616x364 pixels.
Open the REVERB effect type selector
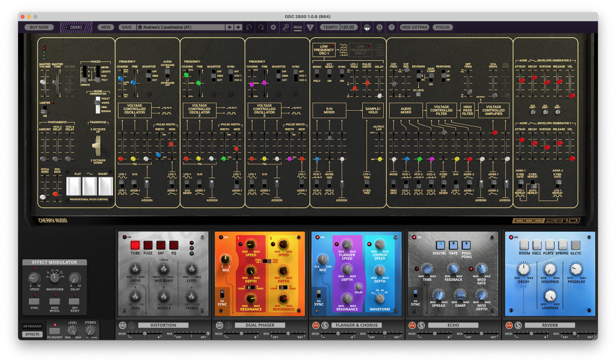[550, 325]
